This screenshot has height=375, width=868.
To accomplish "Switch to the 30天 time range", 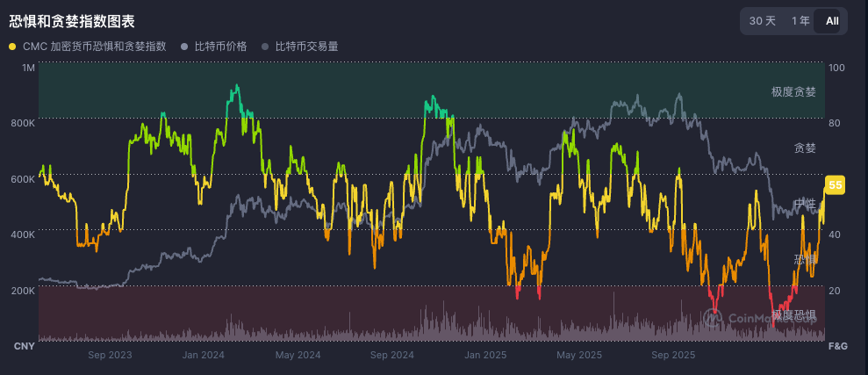I will 762,21.
